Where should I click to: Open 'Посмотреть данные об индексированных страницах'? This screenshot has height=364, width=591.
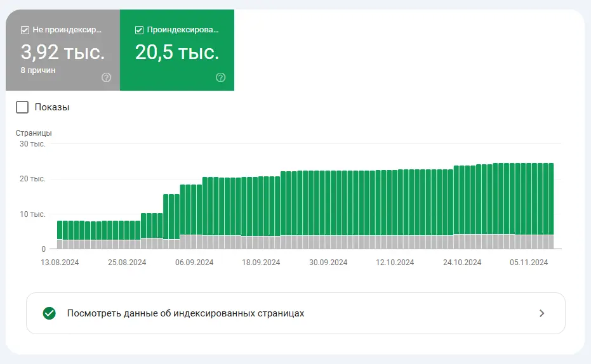[x=296, y=313]
